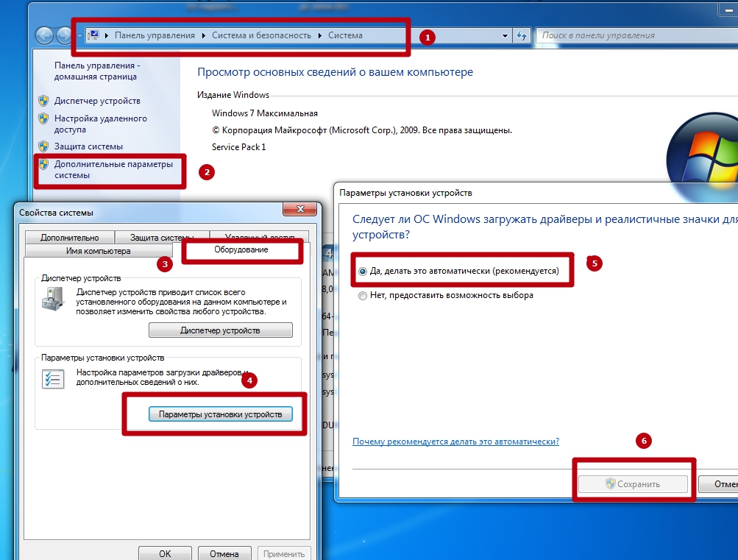Click Диспетчер устройств button in dialog

pyautogui.click(x=220, y=330)
